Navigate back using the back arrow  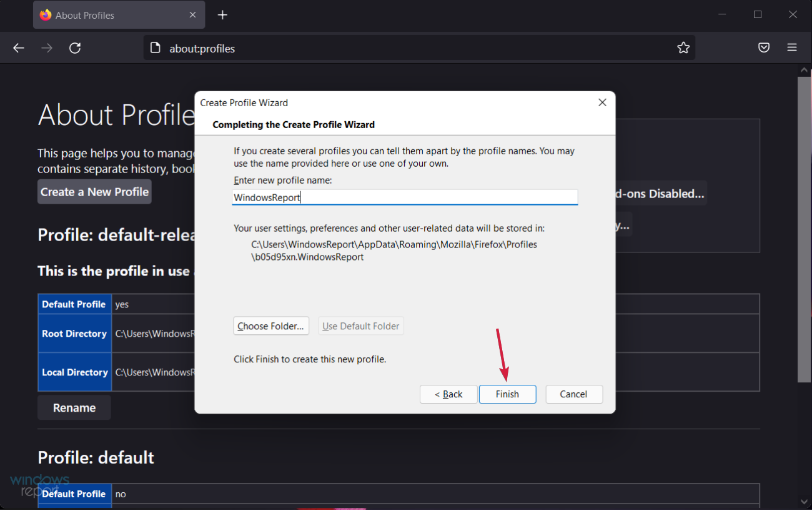[x=18, y=47]
